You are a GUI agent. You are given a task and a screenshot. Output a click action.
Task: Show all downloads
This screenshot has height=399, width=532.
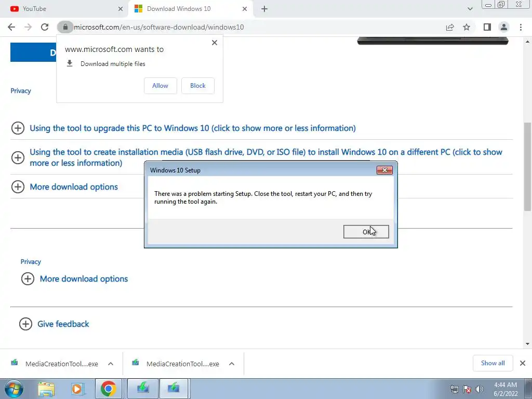click(x=493, y=363)
